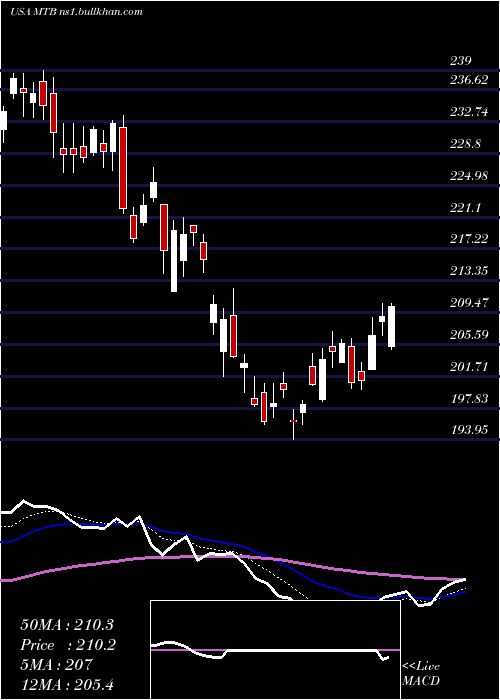This screenshot has width=500, height=700.
Task: Click the 217.22 price level label
Action: point(468,239)
